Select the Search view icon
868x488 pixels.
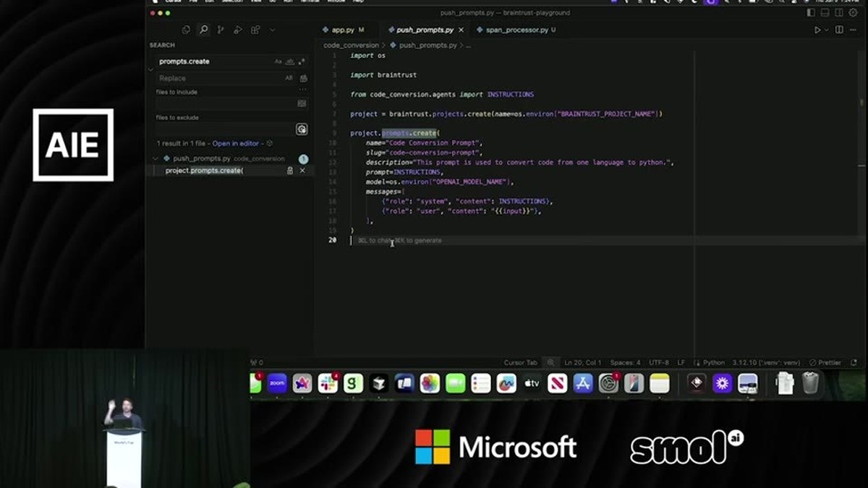(203, 30)
